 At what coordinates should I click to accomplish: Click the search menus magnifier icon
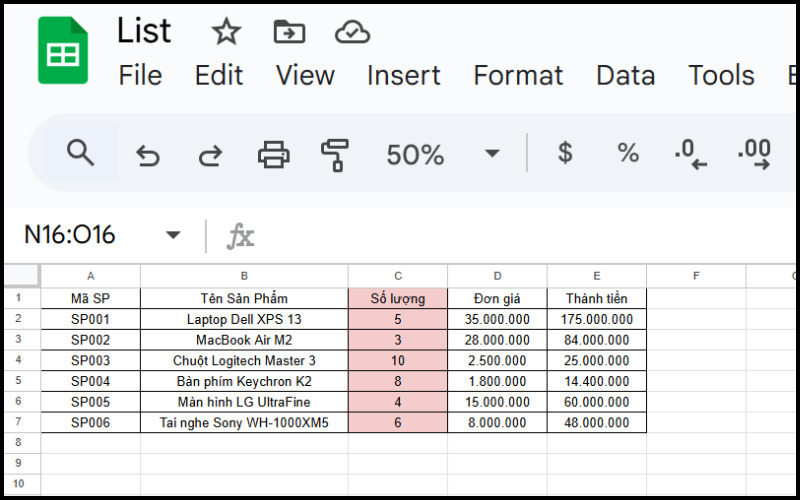[x=80, y=153]
